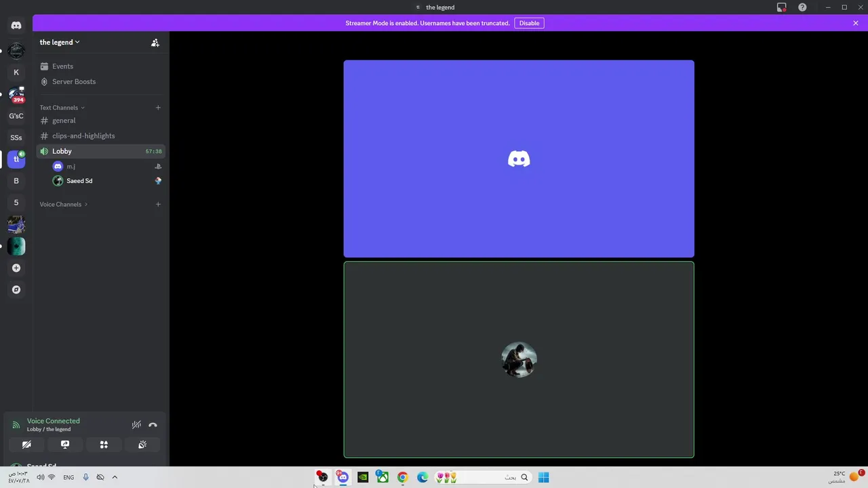Toggle camera on in voice panel
868x488 pixels.
pyautogui.click(x=26, y=445)
